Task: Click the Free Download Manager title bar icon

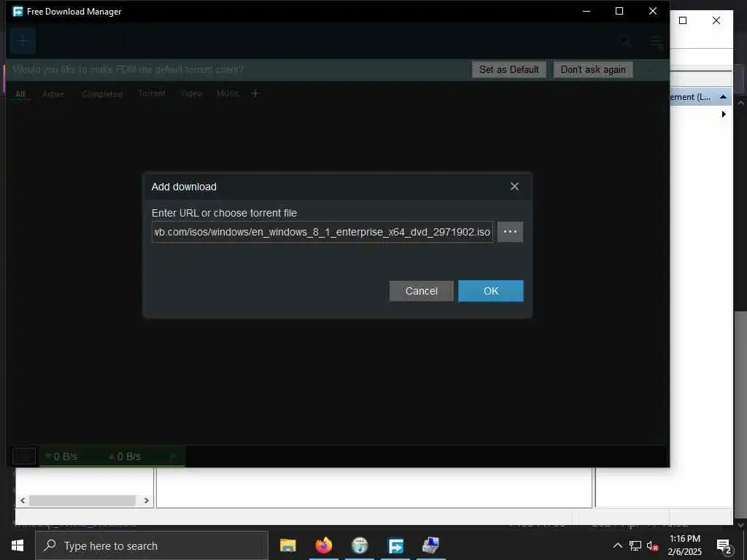Action: (18, 12)
